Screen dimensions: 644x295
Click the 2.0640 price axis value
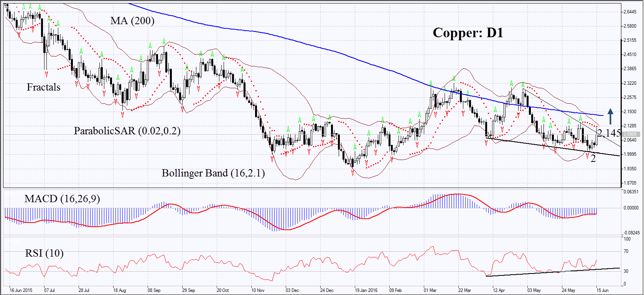pyautogui.click(x=630, y=140)
